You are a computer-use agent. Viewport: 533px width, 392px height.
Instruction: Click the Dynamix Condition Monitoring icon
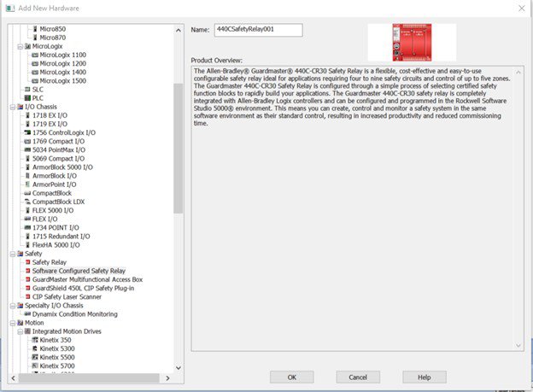click(x=27, y=313)
